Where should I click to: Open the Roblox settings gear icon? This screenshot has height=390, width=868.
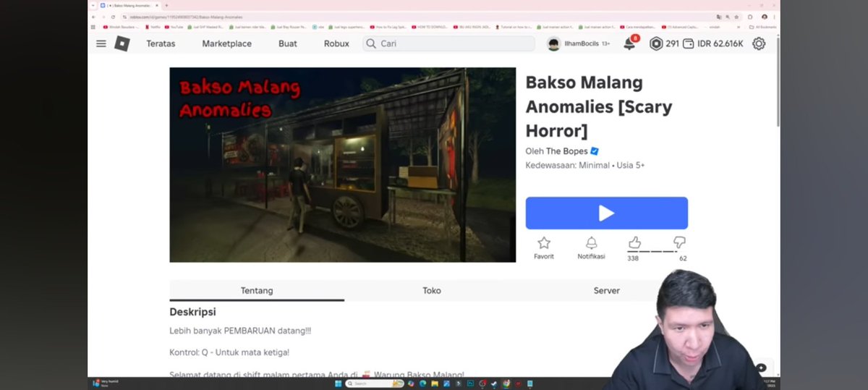click(759, 43)
